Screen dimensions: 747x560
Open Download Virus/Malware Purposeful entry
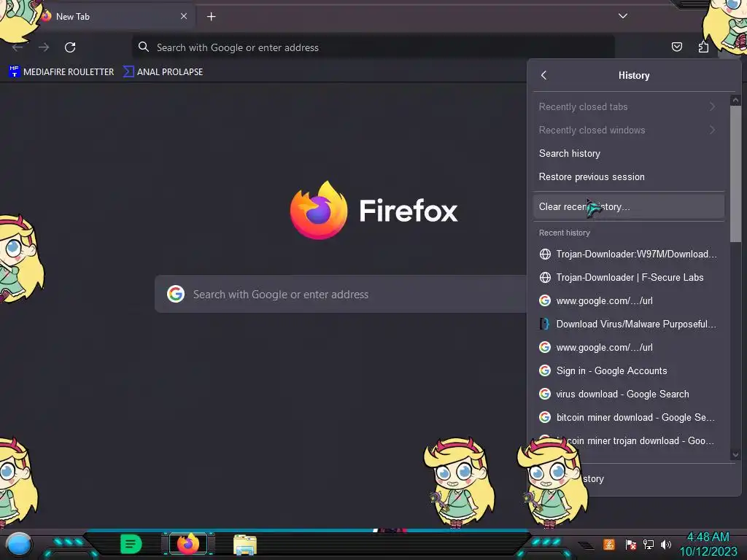point(628,324)
